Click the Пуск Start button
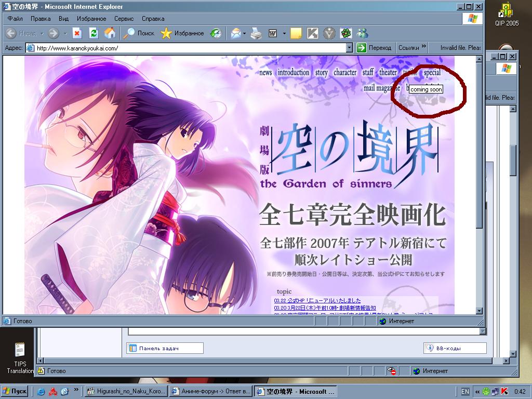 tap(15, 391)
